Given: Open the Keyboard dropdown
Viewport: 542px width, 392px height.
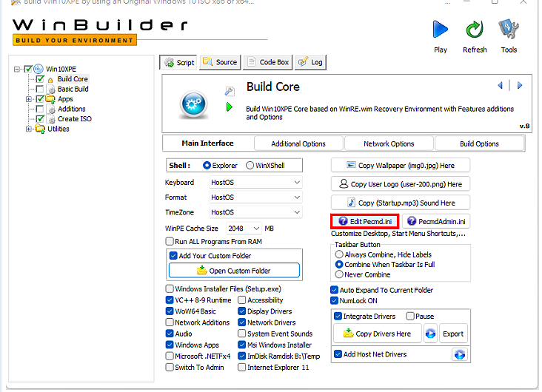Looking at the screenshot, I should pos(255,183).
